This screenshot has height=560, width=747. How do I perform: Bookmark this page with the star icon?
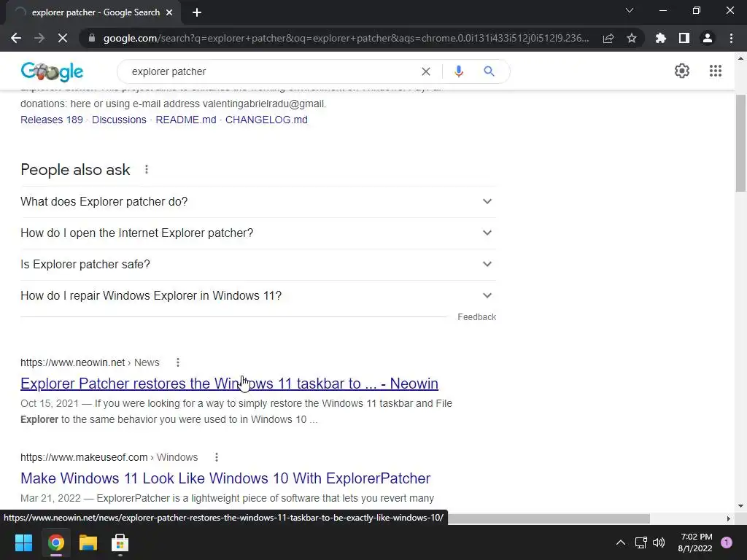(632, 38)
